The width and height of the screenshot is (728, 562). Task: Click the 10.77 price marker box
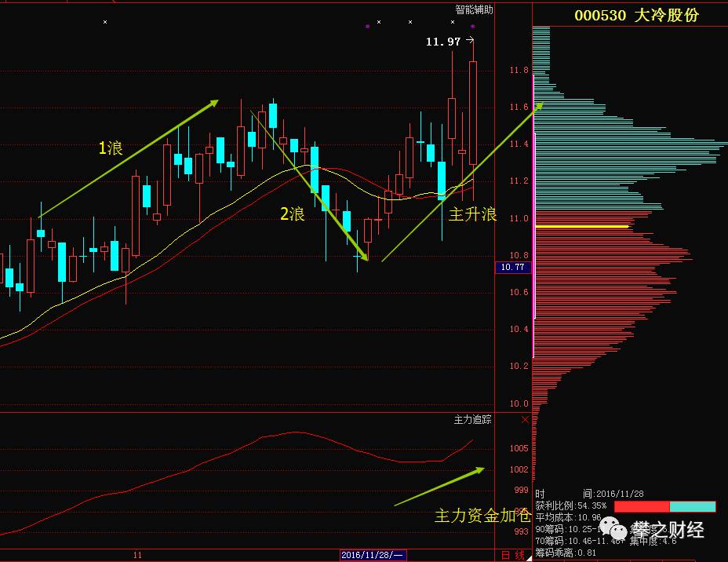[x=512, y=267]
